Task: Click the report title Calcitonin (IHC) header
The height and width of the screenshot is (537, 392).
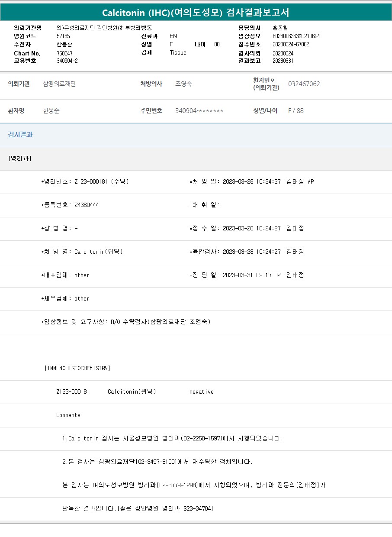Action: (x=196, y=13)
